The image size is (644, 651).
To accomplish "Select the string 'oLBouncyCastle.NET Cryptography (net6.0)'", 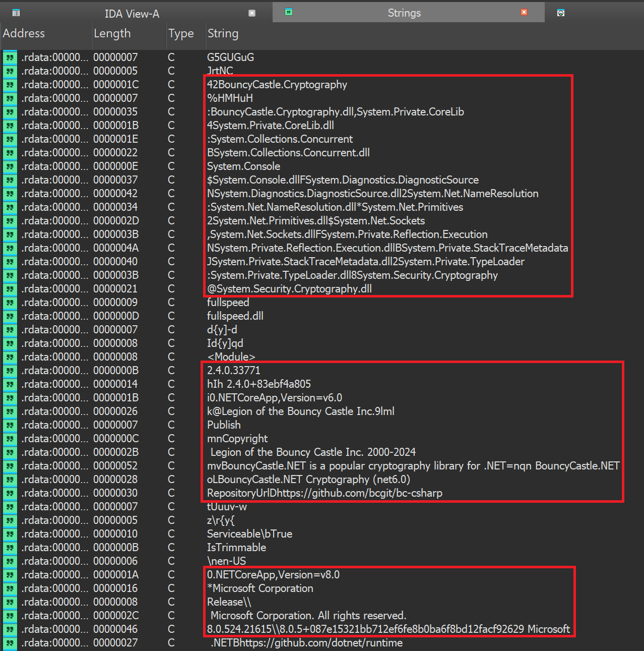I will pos(308,480).
